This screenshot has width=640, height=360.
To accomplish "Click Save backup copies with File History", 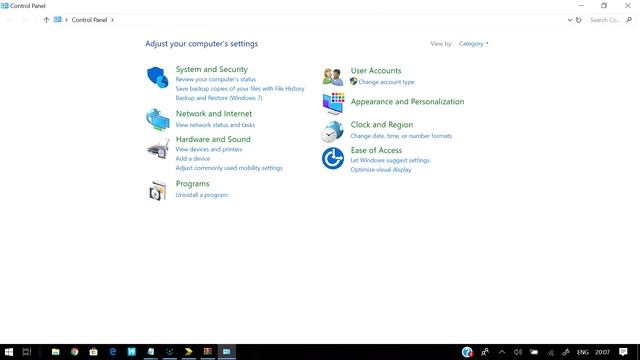I will pos(240,89).
